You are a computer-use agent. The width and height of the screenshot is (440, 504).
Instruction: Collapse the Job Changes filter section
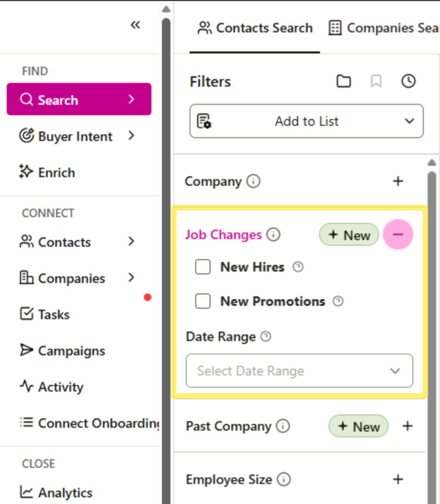tap(398, 234)
